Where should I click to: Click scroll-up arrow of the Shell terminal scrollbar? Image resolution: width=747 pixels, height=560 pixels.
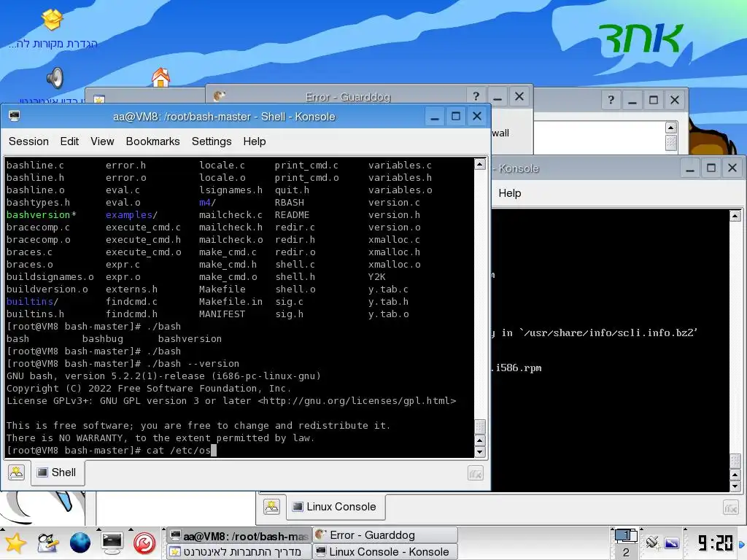(480, 164)
